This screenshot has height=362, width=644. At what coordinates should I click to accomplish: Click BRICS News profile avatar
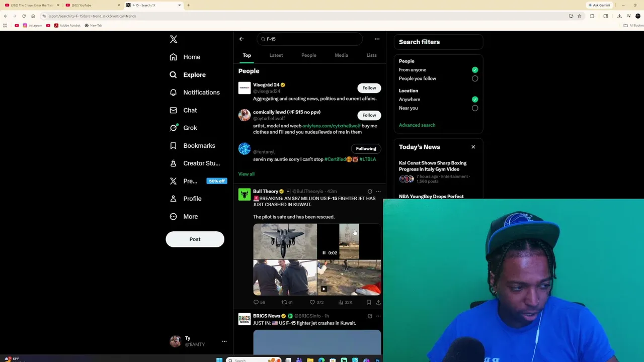pyautogui.click(x=244, y=319)
